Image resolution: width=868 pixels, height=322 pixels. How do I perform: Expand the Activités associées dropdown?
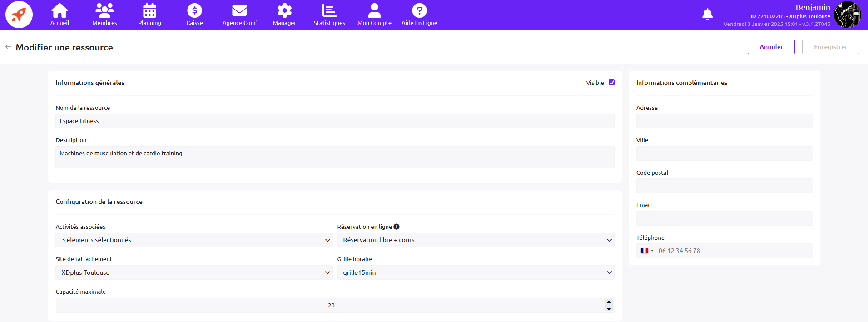click(x=194, y=240)
